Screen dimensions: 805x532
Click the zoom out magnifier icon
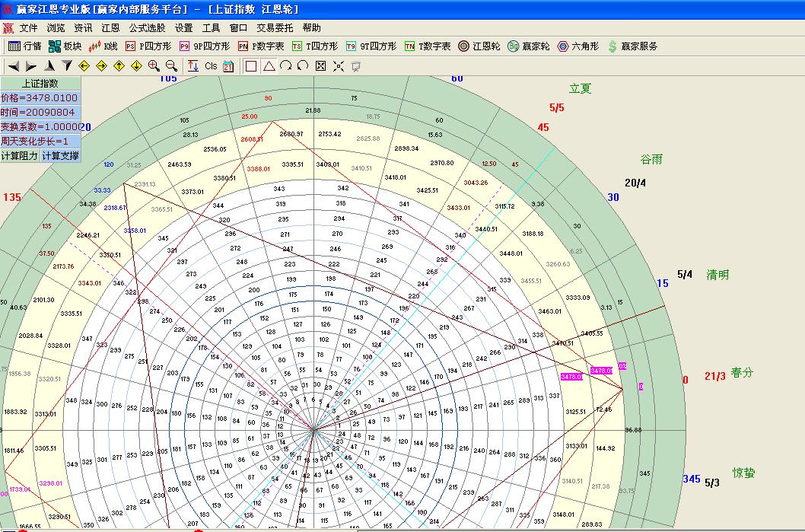tap(171, 66)
